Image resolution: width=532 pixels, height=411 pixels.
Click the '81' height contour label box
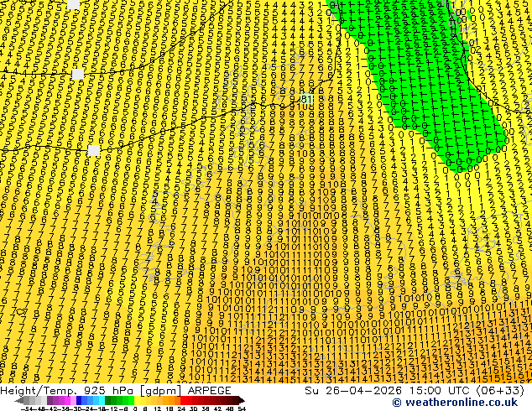(x=306, y=99)
